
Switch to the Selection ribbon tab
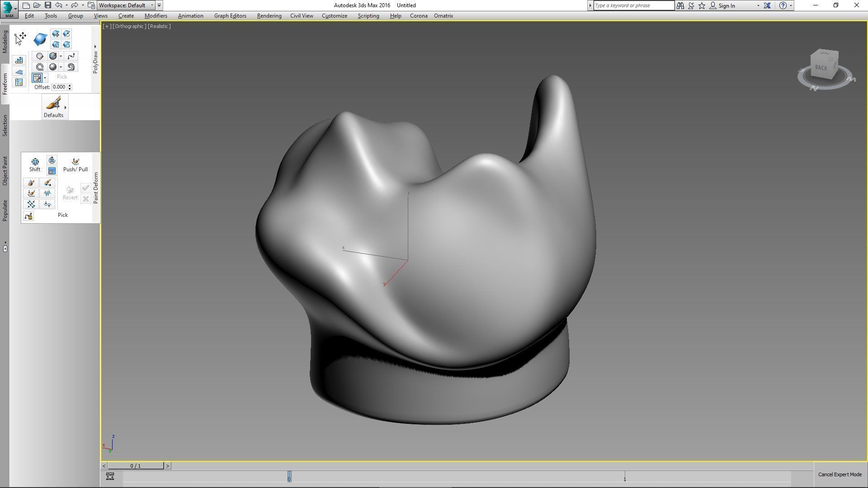(5, 125)
